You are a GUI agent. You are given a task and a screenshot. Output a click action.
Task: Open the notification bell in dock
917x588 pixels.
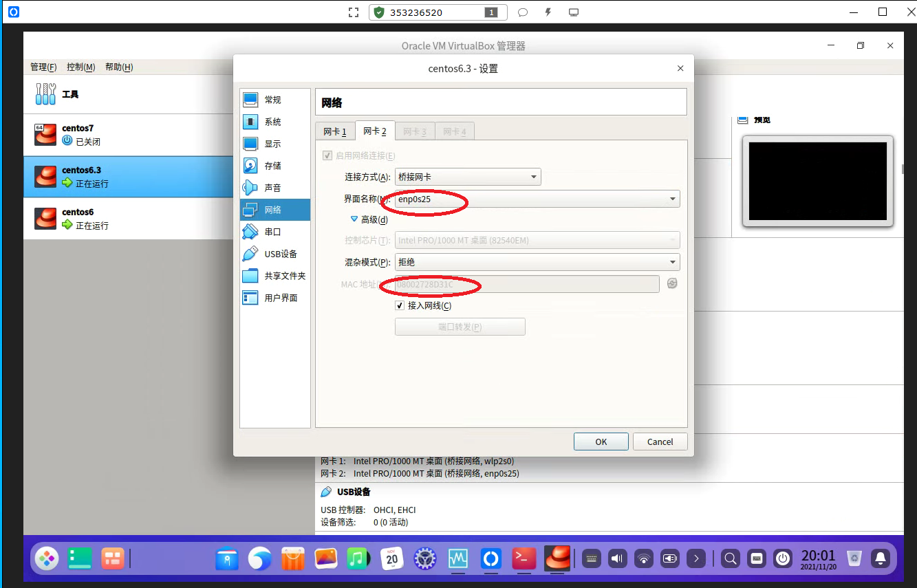[880, 558]
